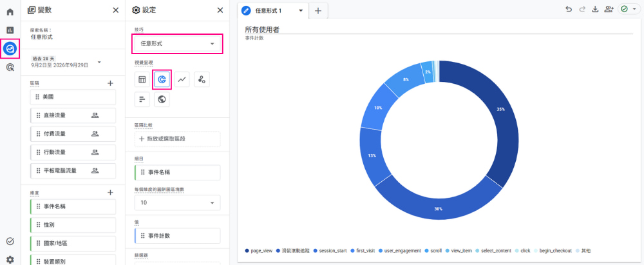Click the users icon on 平板電腦流量
This screenshot has height=265, width=644.
95,170
